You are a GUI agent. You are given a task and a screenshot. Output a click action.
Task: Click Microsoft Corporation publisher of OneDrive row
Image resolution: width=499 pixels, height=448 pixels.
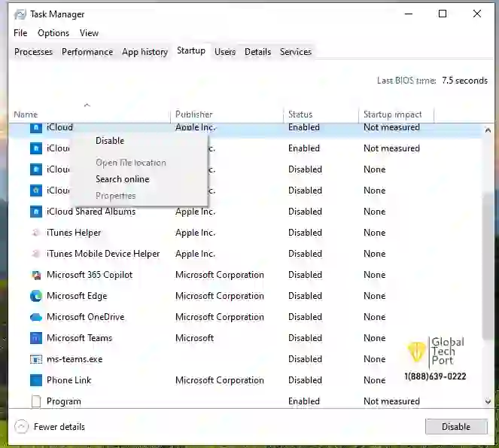pyautogui.click(x=220, y=317)
